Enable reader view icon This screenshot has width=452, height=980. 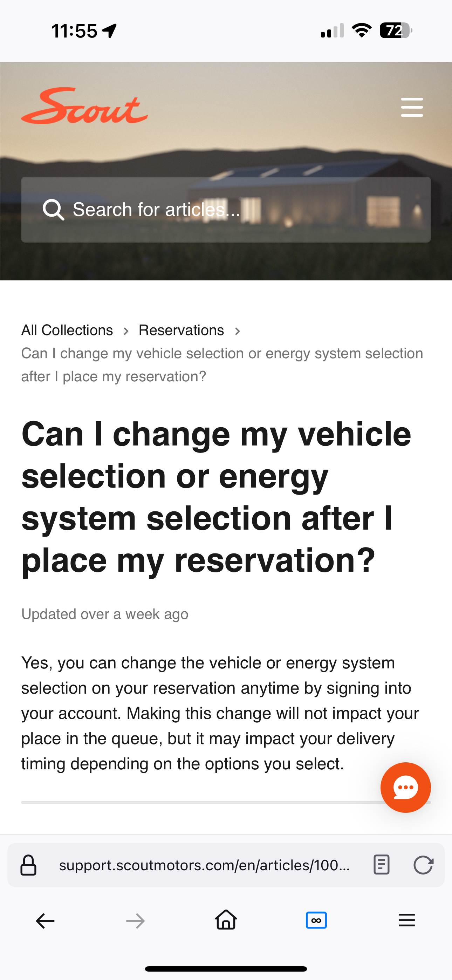tap(381, 865)
